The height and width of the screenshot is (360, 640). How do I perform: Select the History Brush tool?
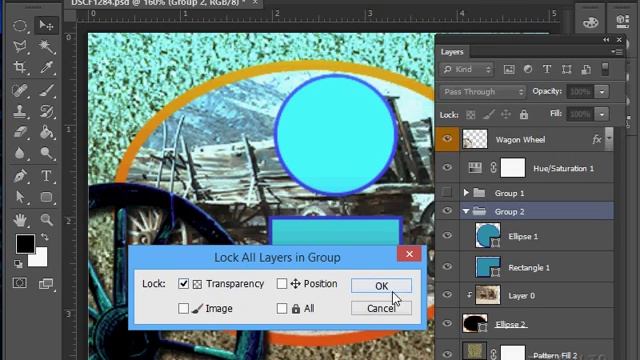pos(46,111)
